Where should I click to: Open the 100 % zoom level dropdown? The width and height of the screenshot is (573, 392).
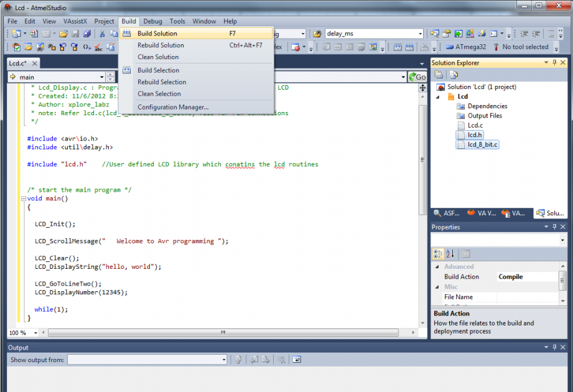click(35, 333)
